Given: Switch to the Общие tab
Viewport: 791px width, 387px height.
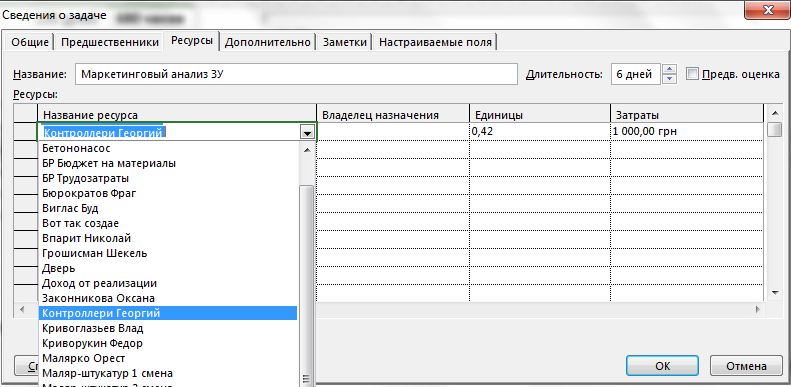Looking at the screenshot, I should tap(30, 42).
